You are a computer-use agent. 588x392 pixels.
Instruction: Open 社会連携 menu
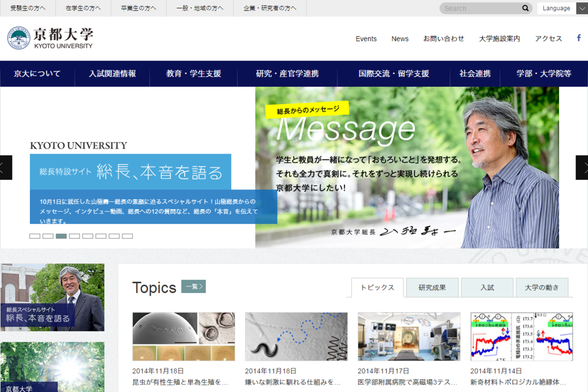tap(475, 73)
